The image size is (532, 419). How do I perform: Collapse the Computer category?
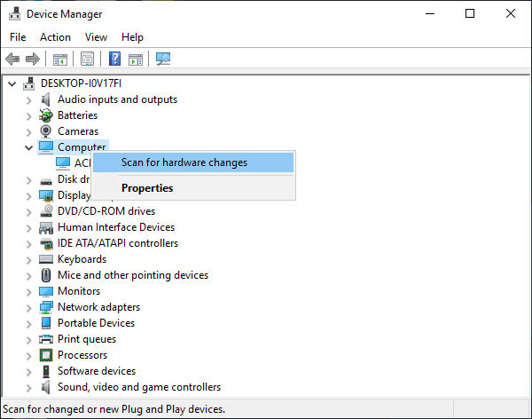tap(29, 148)
